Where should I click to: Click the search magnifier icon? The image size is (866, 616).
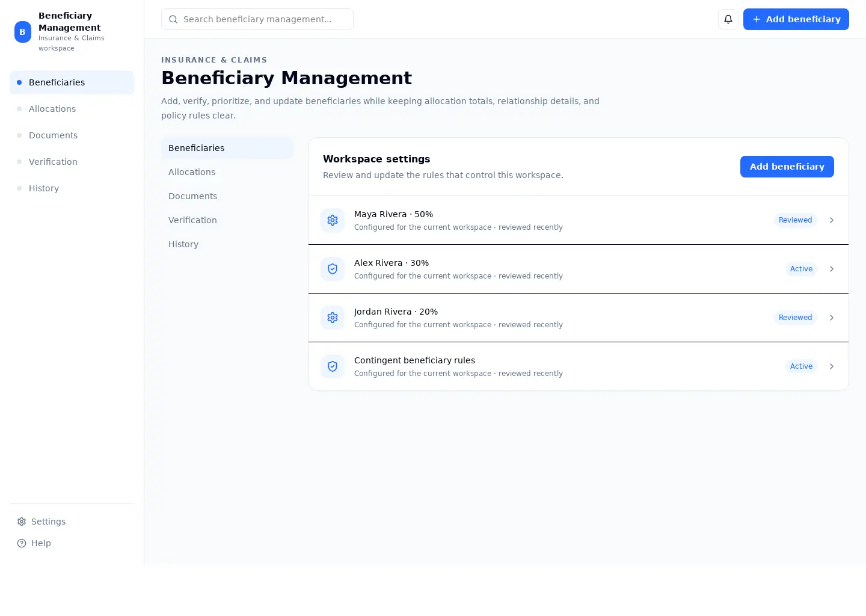pos(173,19)
